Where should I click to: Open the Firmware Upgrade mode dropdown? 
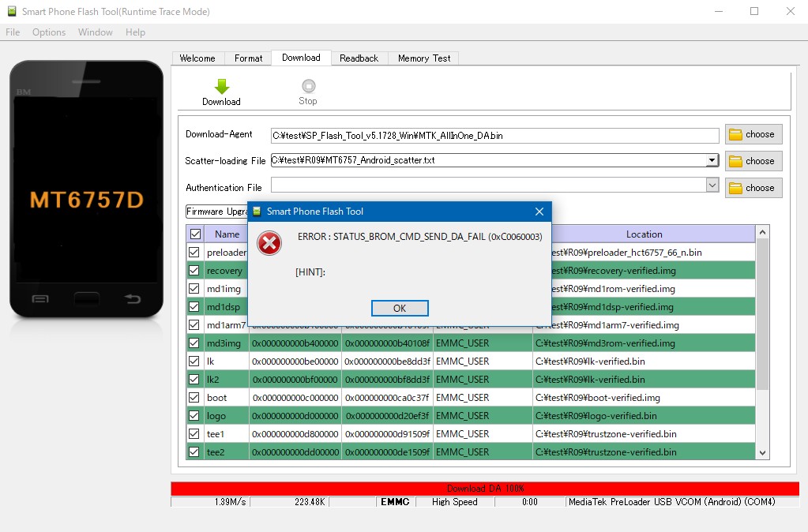216,212
